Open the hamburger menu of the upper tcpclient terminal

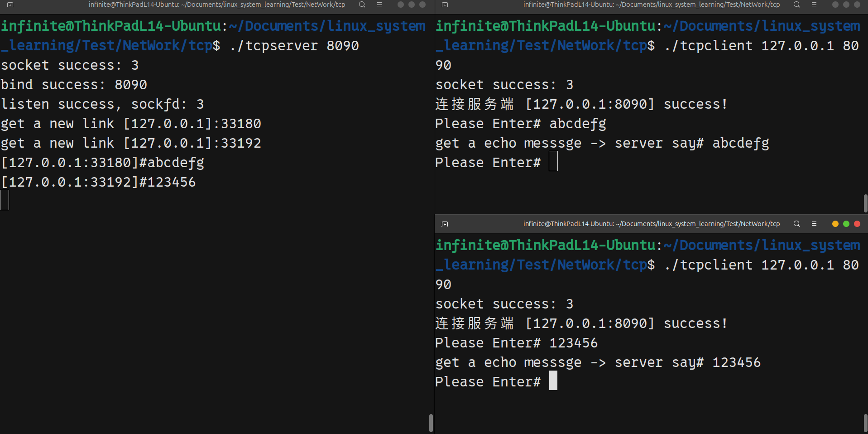[x=814, y=5]
